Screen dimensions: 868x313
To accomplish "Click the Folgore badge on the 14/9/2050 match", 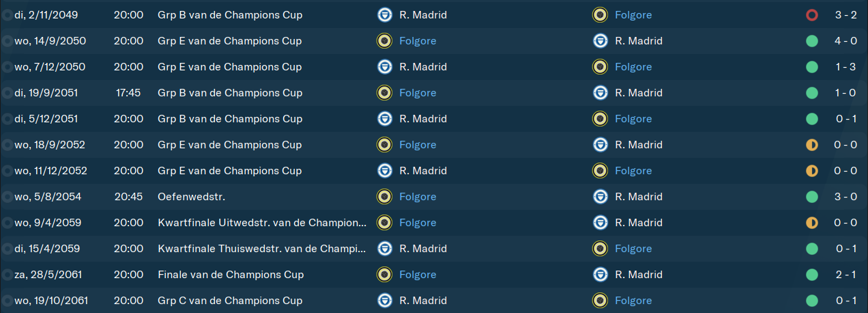I will tap(384, 41).
